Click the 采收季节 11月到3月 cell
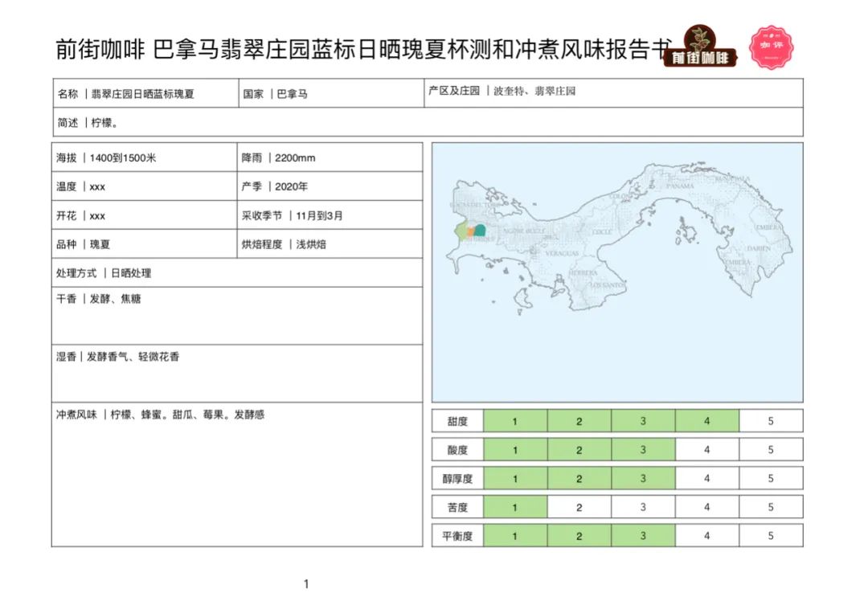Viewport: 868px width, 613px height. [x=330, y=215]
